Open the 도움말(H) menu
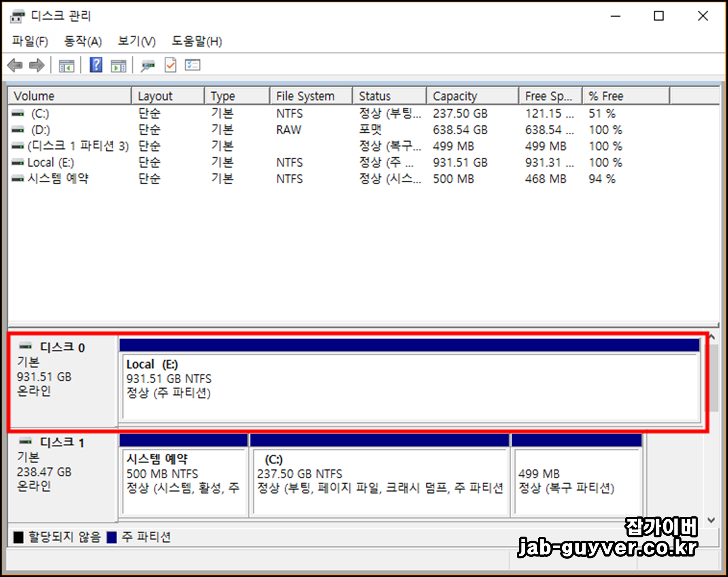 coord(197,41)
